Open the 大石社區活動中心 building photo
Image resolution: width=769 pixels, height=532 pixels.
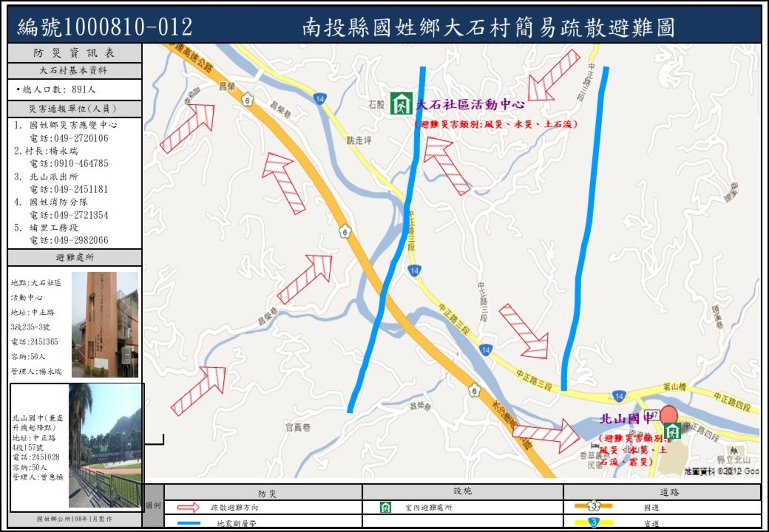pyautogui.click(x=105, y=325)
